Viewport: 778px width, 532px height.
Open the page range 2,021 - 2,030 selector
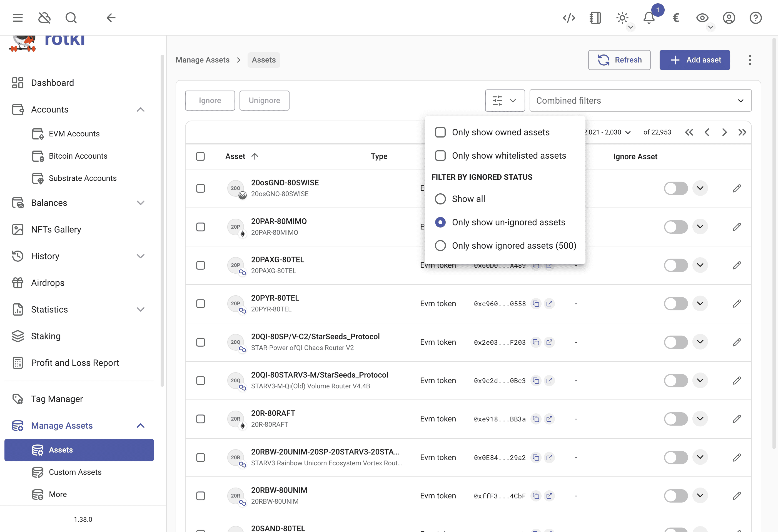(608, 132)
